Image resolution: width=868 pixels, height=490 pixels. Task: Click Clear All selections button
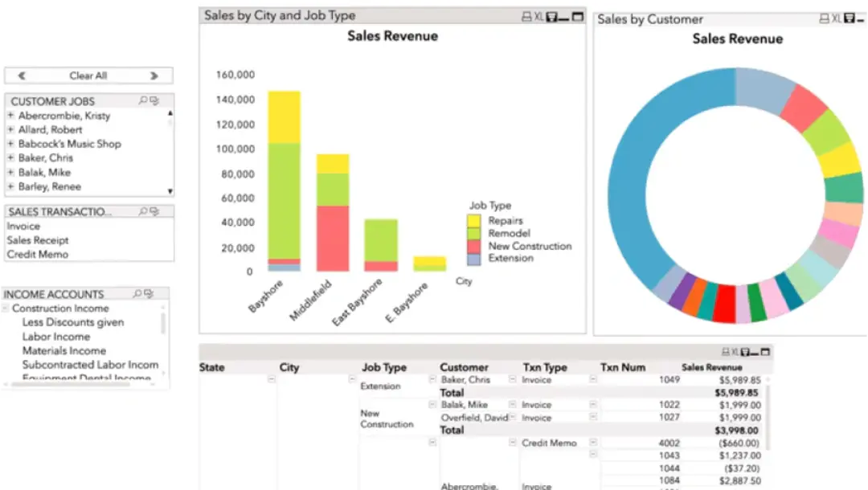[88, 76]
